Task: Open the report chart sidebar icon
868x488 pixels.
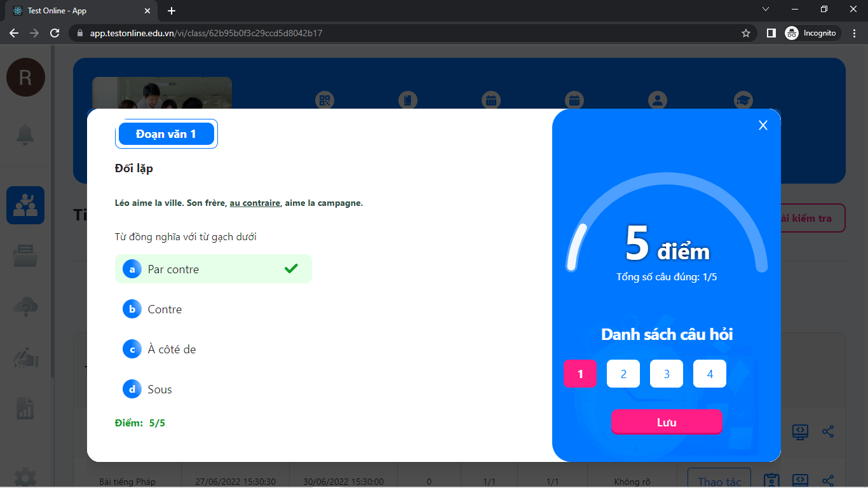Action: point(25,408)
